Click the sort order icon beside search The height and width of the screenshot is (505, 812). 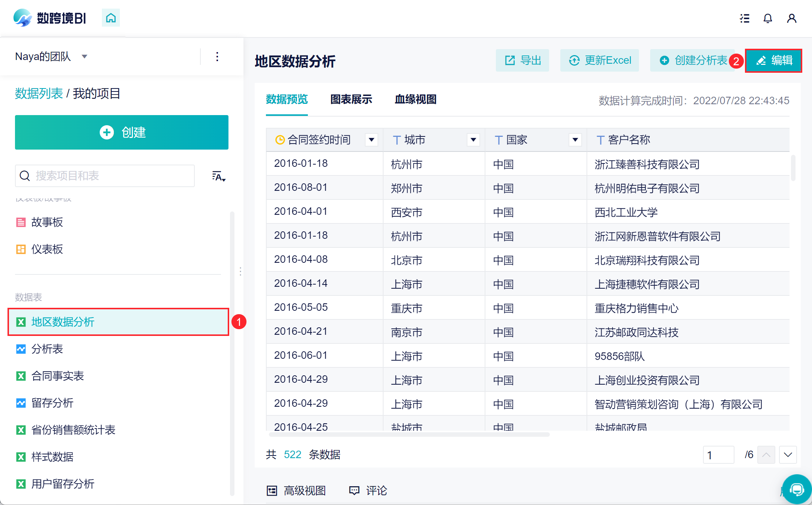pyautogui.click(x=218, y=176)
